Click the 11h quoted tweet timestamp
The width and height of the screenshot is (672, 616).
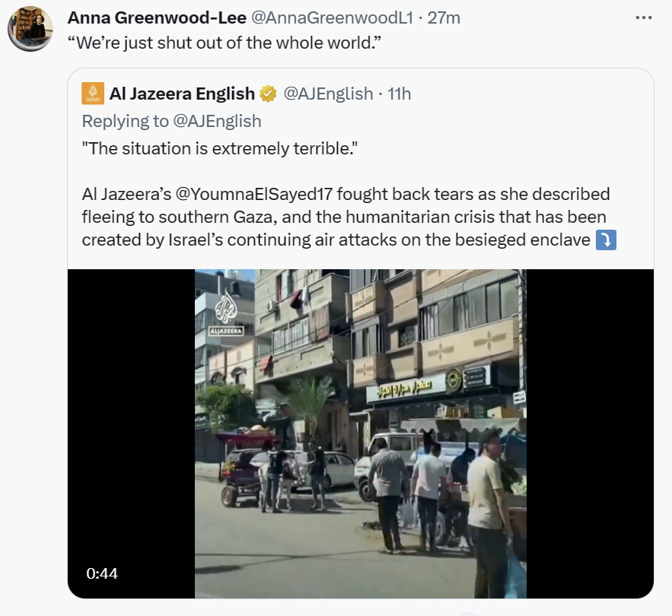399,94
